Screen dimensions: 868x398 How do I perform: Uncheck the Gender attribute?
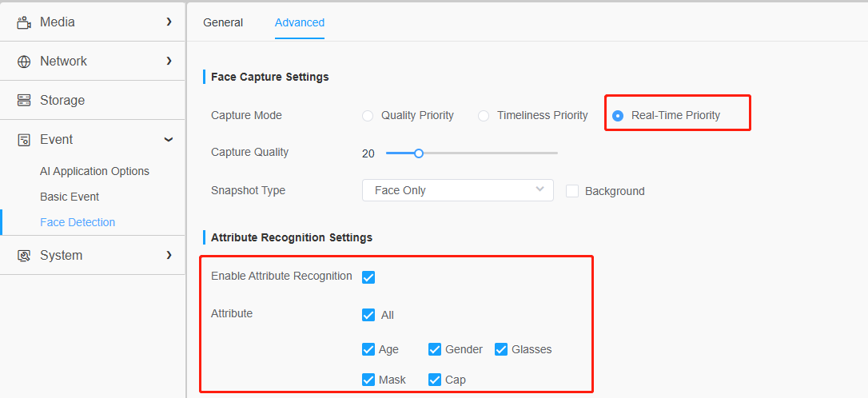click(x=435, y=349)
